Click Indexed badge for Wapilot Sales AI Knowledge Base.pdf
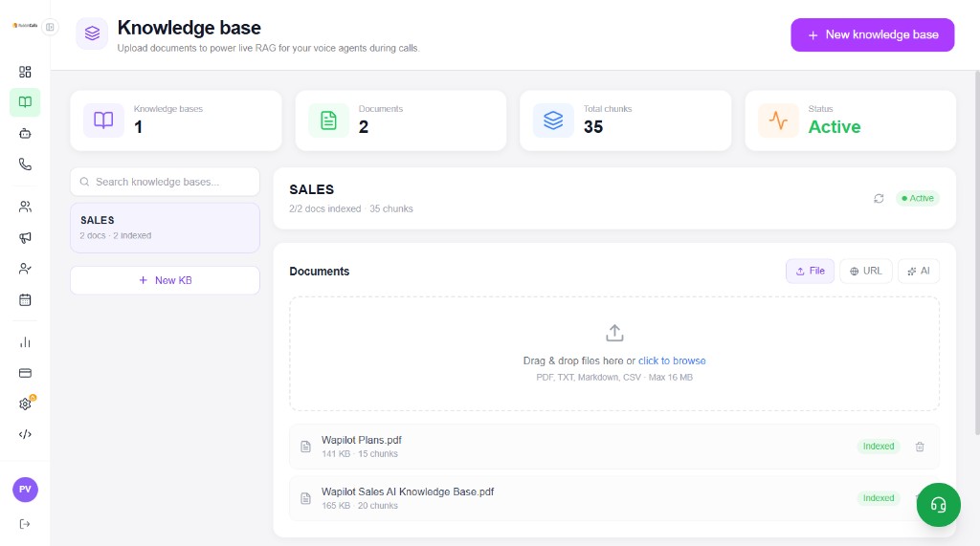Screen dimensions: 980x546 point(879,498)
